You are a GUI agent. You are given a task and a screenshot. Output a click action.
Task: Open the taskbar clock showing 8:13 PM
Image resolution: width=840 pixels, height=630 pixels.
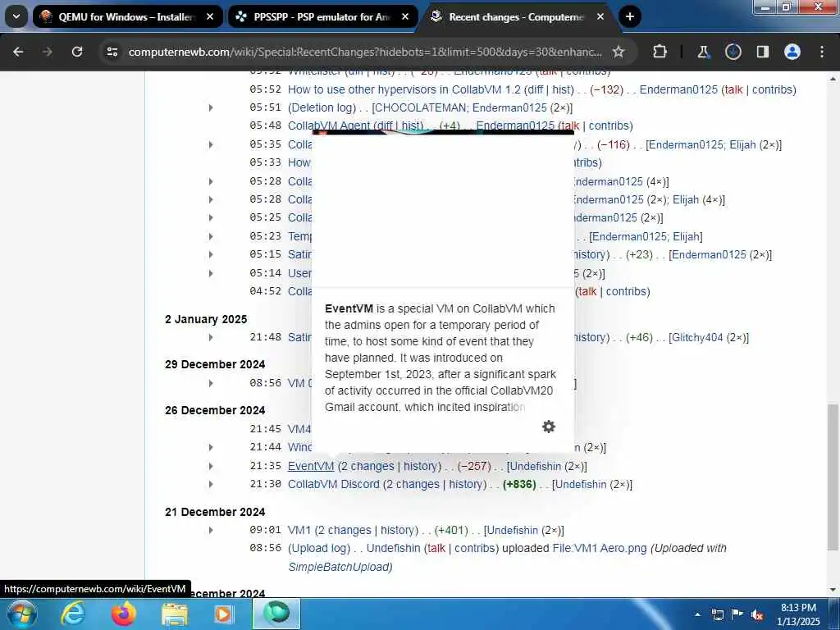coord(798,614)
